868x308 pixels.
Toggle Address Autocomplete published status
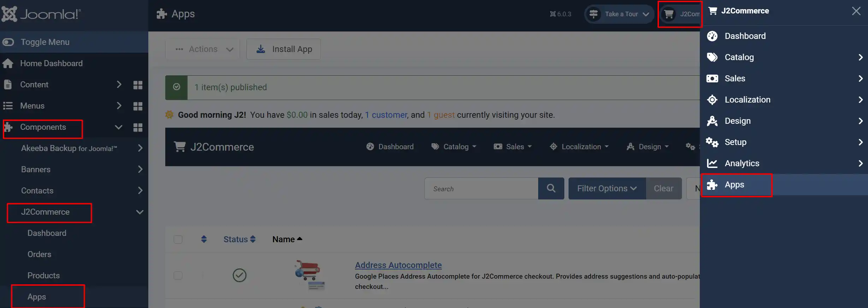[239, 275]
